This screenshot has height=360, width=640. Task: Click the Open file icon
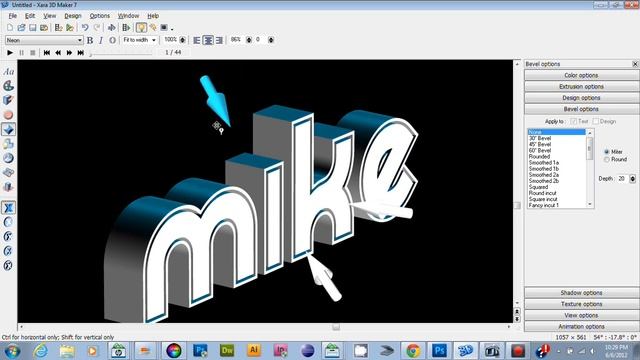pyautogui.click(x=21, y=28)
